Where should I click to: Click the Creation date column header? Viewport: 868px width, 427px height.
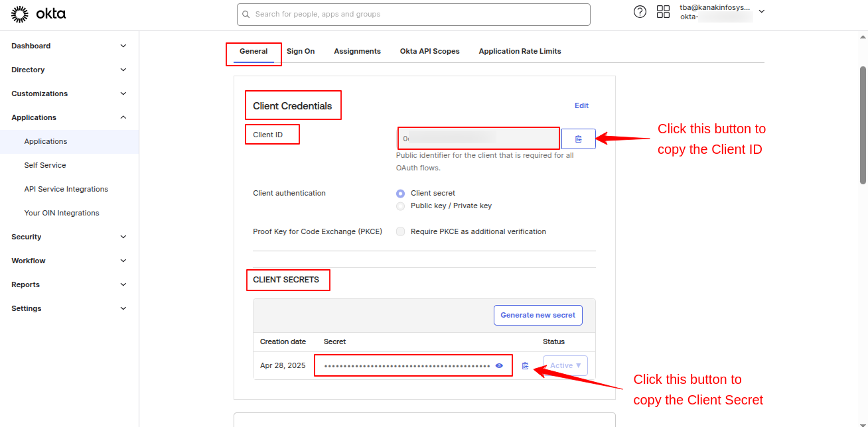[x=283, y=341]
